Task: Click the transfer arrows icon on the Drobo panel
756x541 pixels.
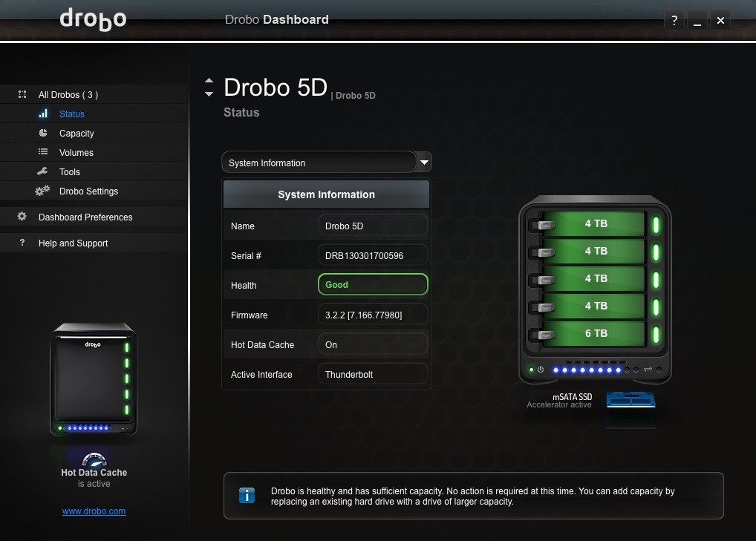Action: point(648,370)
